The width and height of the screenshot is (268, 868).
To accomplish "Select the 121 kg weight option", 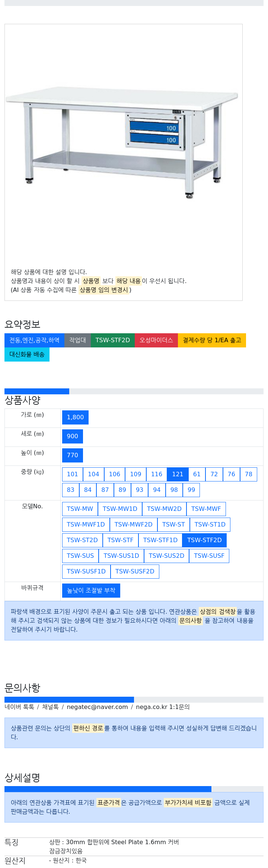I will click(178, 474).
